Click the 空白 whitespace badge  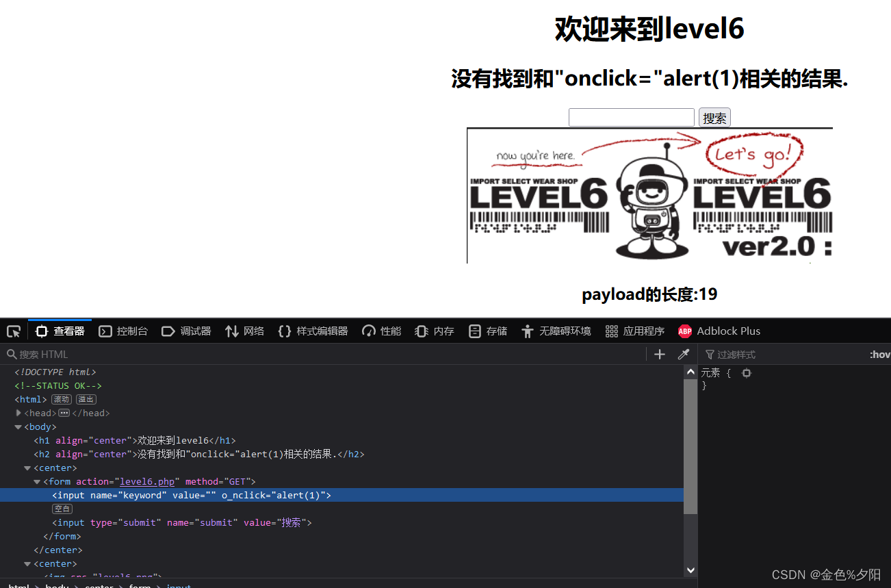click(x=62, y=509)
